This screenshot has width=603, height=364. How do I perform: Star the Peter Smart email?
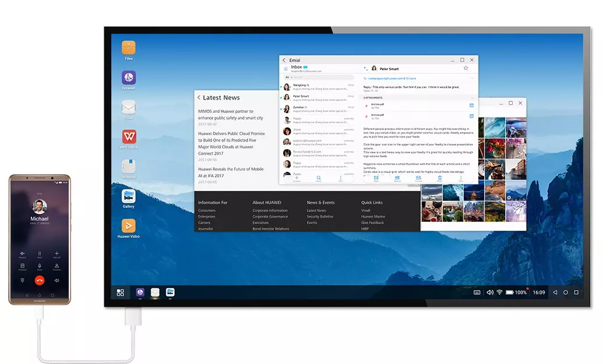(x=466, y=68)
